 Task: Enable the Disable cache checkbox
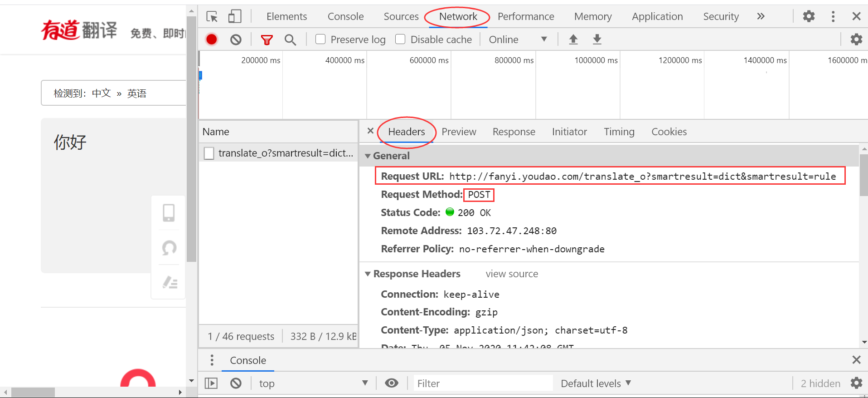[x=400, y=39]
